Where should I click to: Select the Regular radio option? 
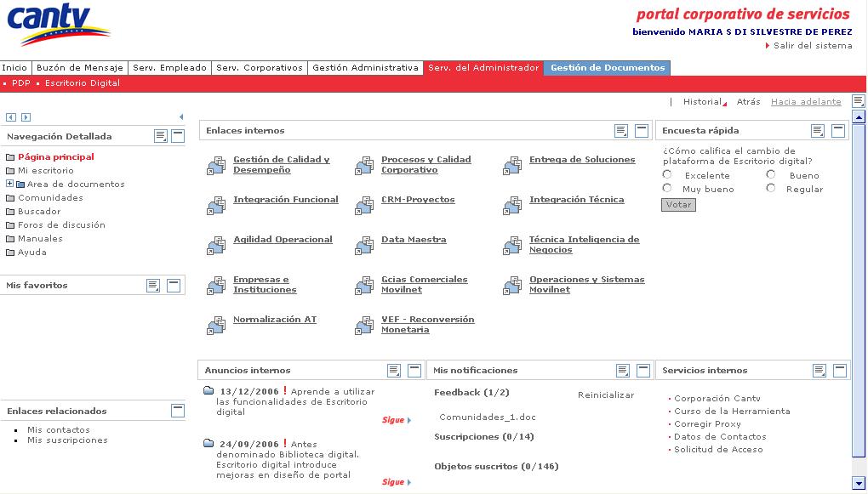771,189
